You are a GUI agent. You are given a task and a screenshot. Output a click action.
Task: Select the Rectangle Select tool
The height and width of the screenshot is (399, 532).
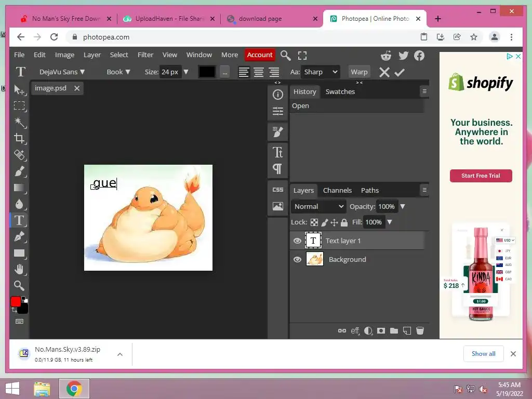pos(19,106)
